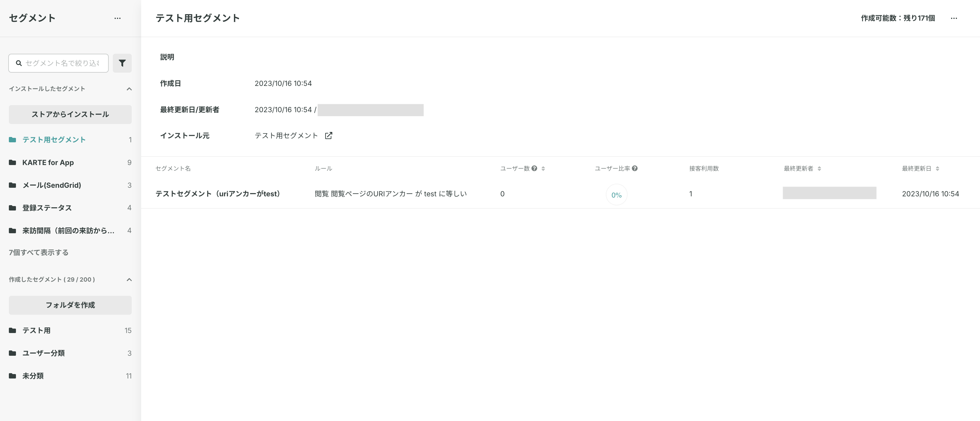Select メール(SendGrid) folder
980x421 pixels.
point(70,185)
